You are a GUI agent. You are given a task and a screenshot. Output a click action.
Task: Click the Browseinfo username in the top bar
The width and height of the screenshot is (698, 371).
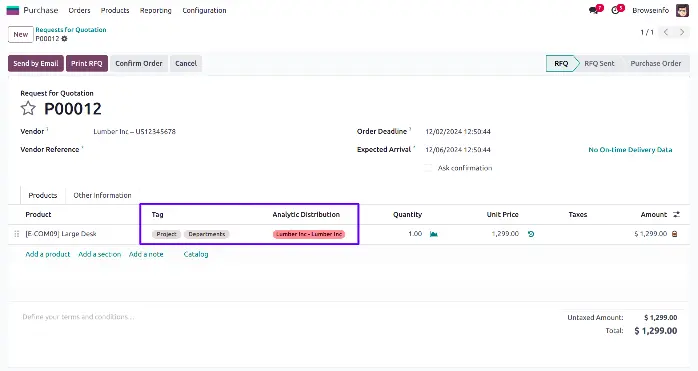coord(650,10)
